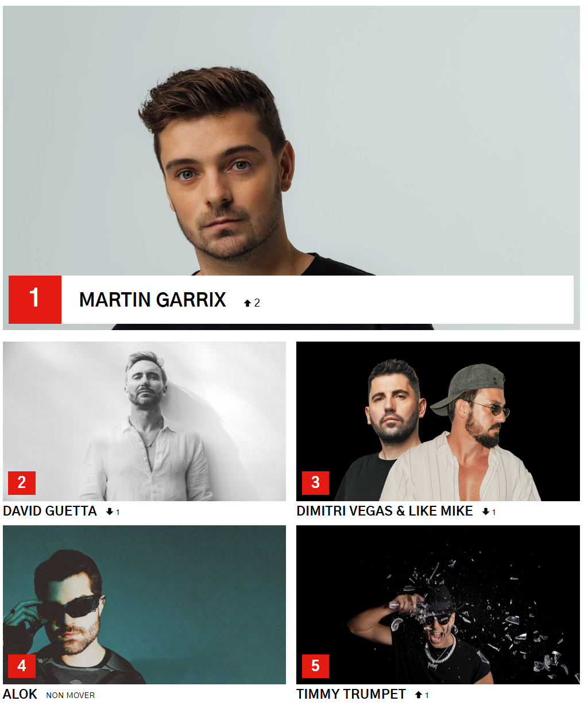Click down arrow next to Dimitri Vegas & Like Mike
Viewport: 588px width, 705px height.
[x=486, y=512]
